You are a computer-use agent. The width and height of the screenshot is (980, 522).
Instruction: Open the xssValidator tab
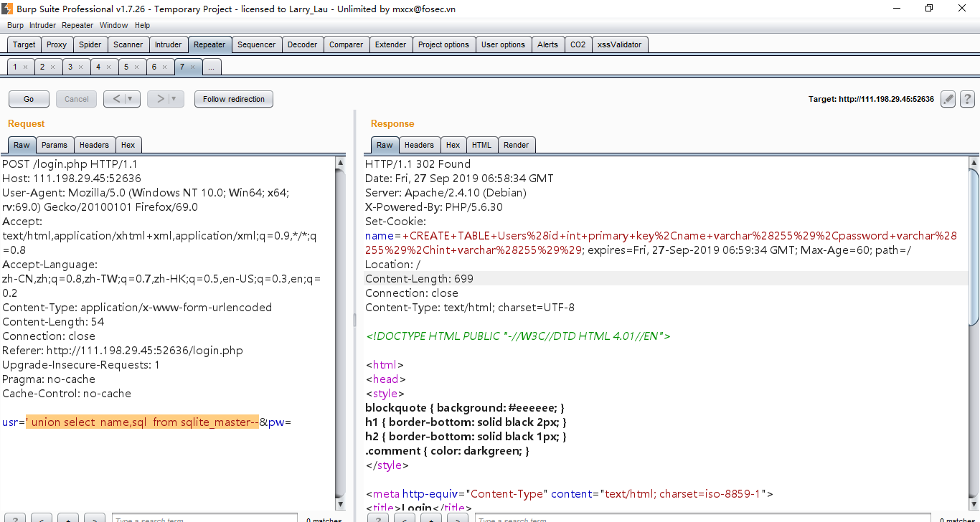tap(619, 44)
